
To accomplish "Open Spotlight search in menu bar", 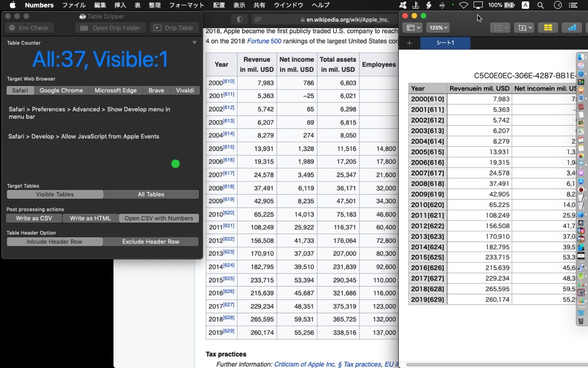I will tap(540, 5).
